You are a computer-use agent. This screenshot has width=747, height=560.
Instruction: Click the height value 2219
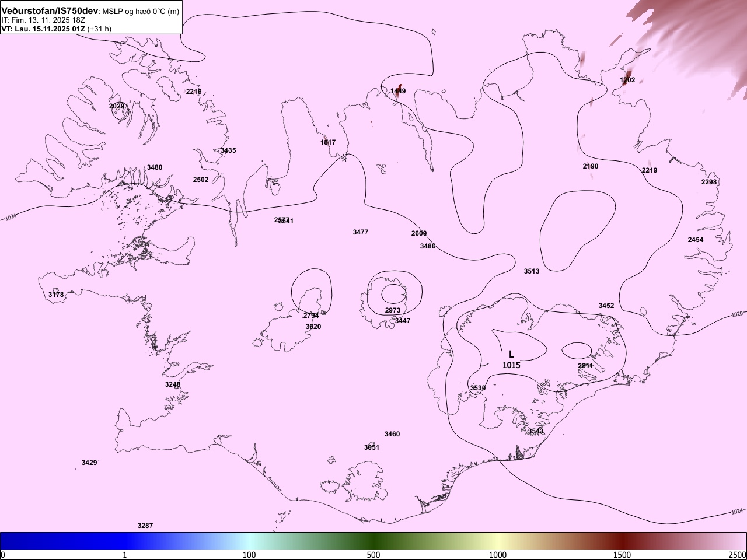(650, 170)
